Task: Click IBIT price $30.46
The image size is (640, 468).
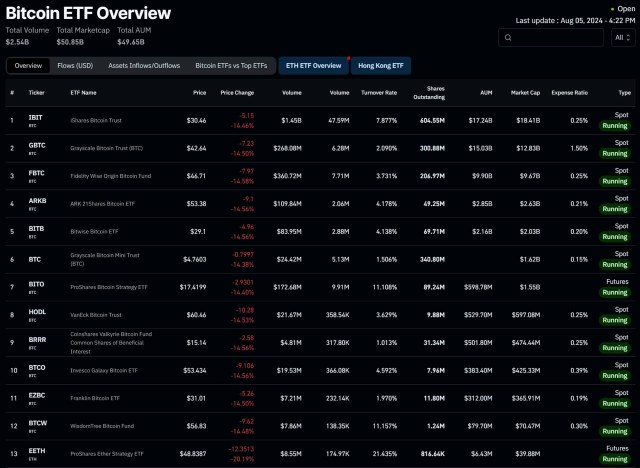Action: (196, 120)
